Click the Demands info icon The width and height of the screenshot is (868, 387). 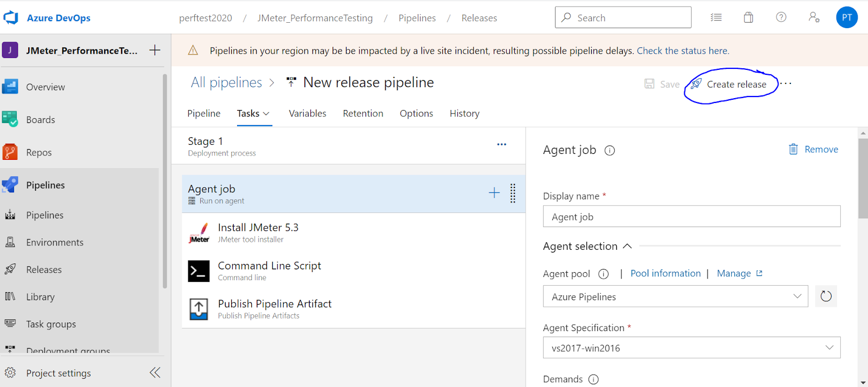click(593, 379)
